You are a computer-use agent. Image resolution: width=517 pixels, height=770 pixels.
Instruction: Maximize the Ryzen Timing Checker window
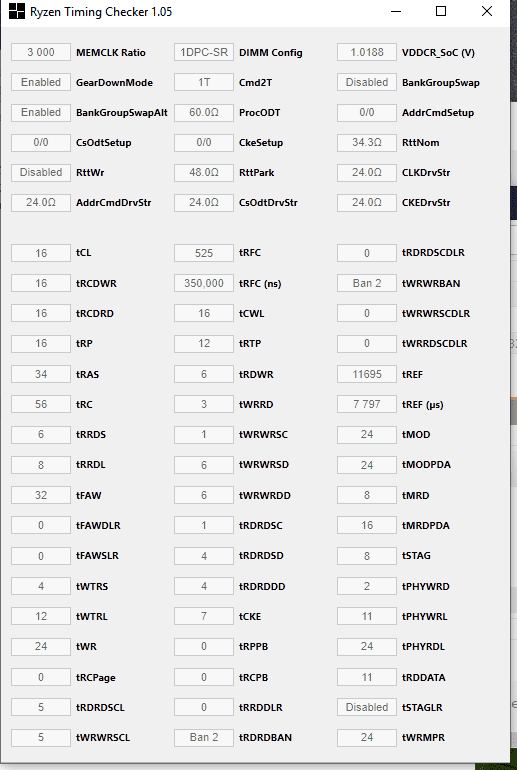click(x=441, y=11)
